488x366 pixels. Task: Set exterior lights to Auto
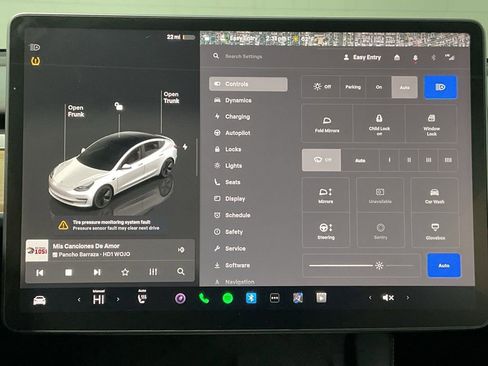(405, 87)
